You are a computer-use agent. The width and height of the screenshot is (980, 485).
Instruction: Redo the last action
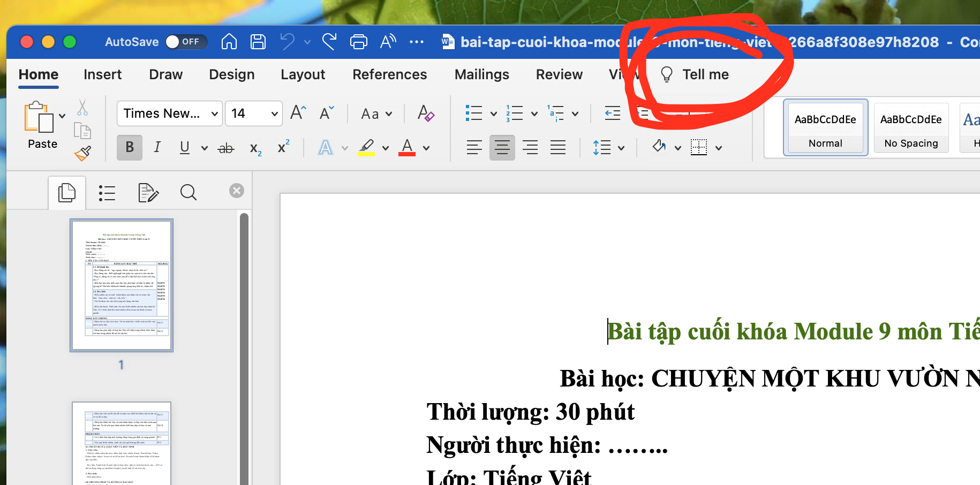pyautogui.click(x=329, y=41)
